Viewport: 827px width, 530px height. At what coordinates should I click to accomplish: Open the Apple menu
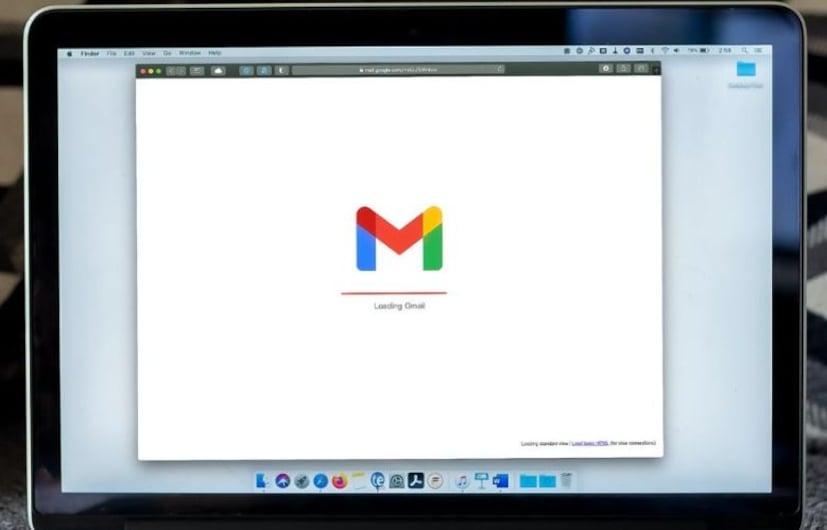point(69,53)
